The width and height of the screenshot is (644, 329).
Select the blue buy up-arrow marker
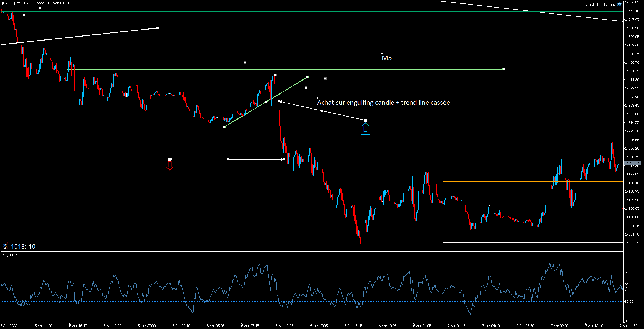(x=365, y=128)
